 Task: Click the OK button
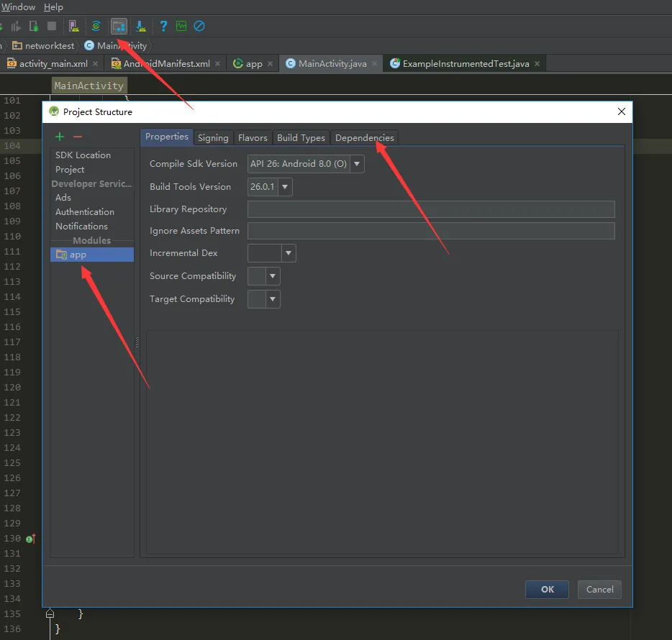pos(548,590)
